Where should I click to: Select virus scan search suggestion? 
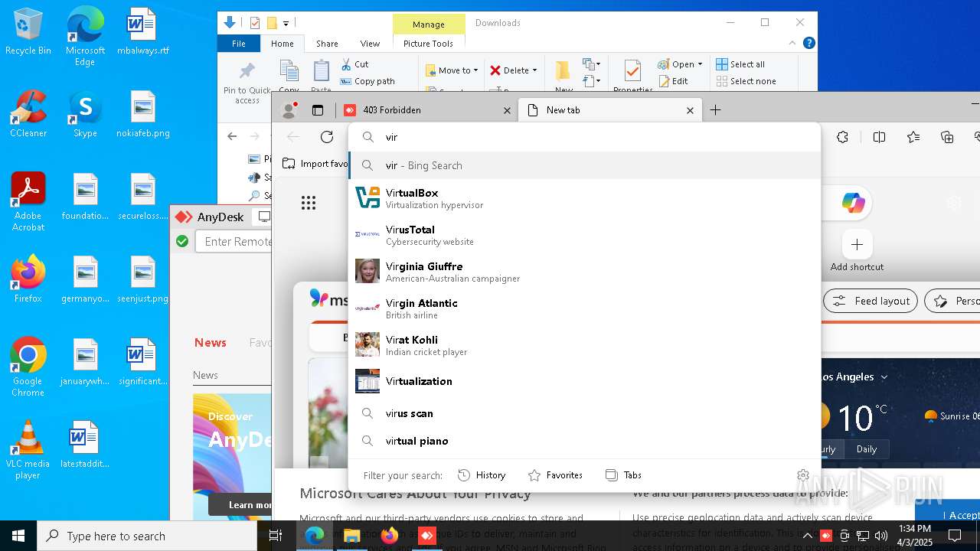(x=585, y=413)
